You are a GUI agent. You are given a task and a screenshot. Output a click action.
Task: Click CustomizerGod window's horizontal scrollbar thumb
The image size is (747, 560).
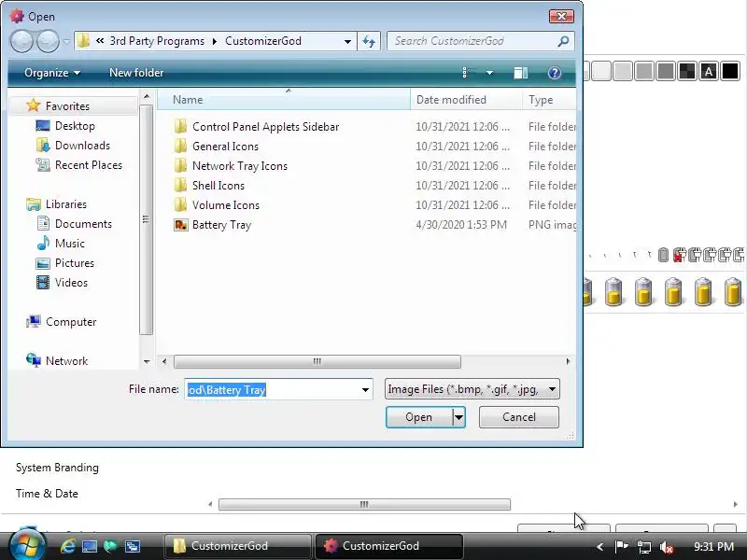pyautogui.click(x=364, y=504)
